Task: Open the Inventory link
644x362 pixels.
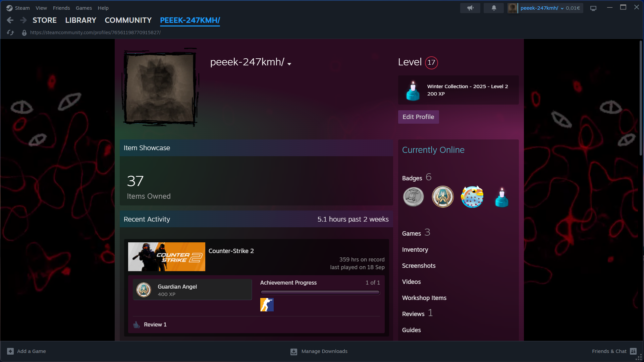Action: [415, 250]
